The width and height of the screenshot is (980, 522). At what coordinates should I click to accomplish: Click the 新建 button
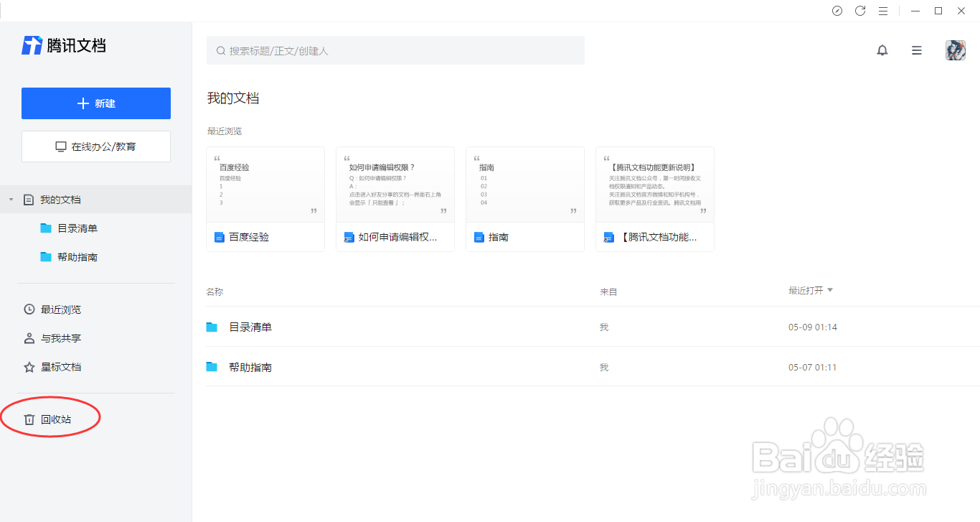point(95,103)
